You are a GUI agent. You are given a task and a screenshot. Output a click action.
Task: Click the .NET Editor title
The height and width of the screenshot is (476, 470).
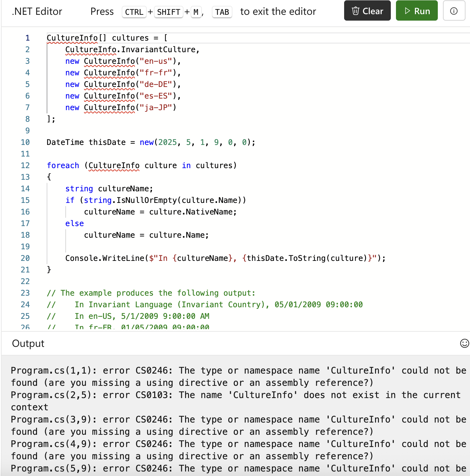[x=37, y=11]
